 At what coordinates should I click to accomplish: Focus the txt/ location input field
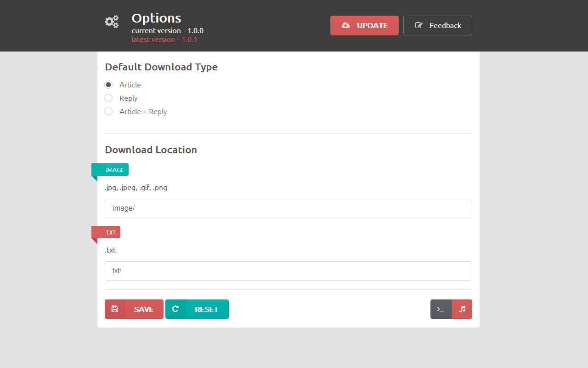pos(288,271)
